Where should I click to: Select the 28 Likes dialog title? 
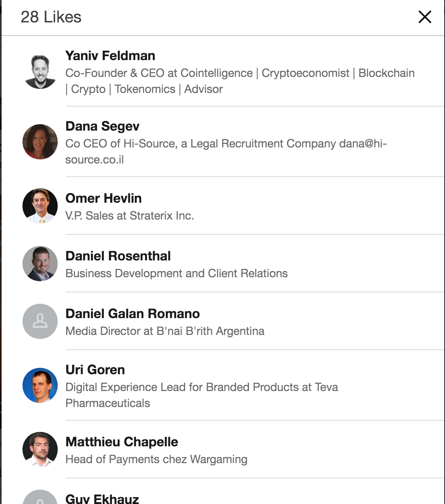(x=51, y=17)
